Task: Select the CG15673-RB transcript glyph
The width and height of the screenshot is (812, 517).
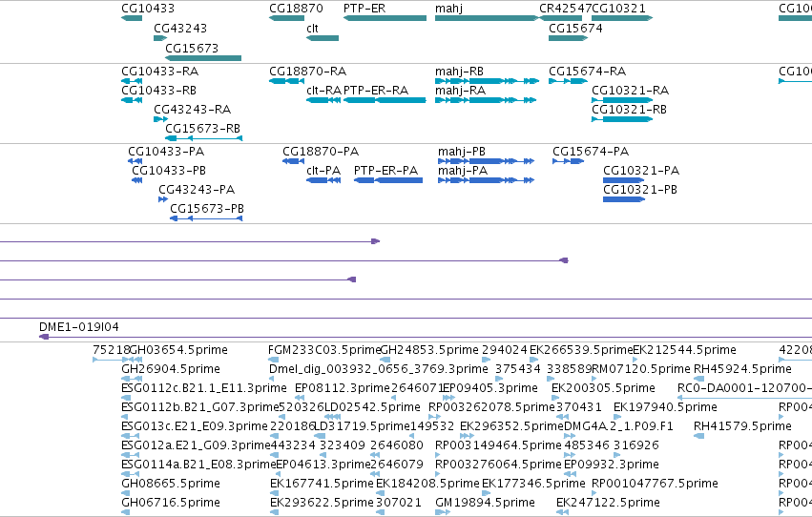Action: click(203, 138)
